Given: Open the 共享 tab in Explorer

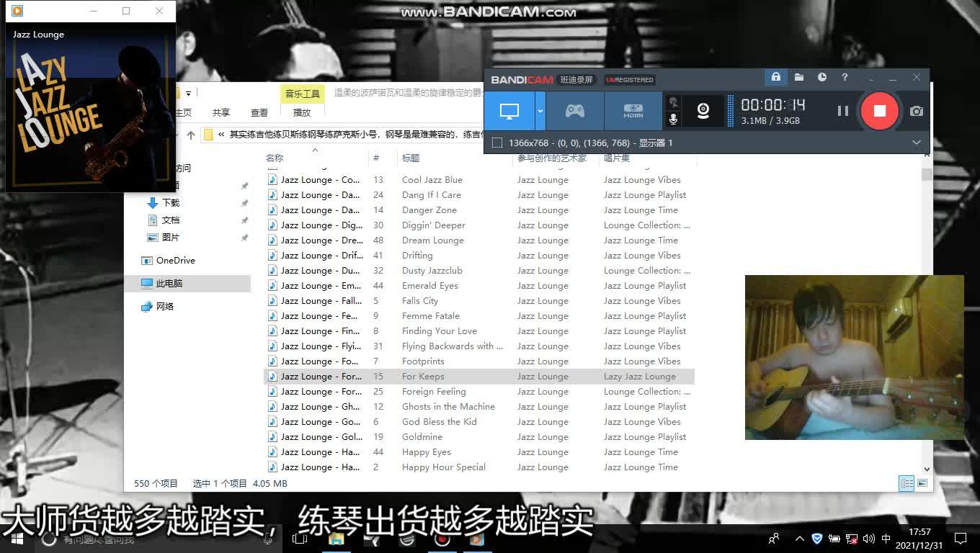Looking at the screenshot, I should click(x=221, y=112).
